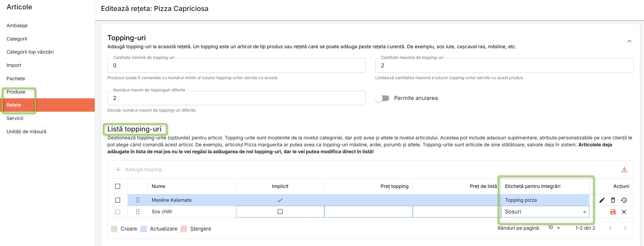
Task: Click the Preț de listă cell for Sos chilli
Action: click(x=457, y=212)
